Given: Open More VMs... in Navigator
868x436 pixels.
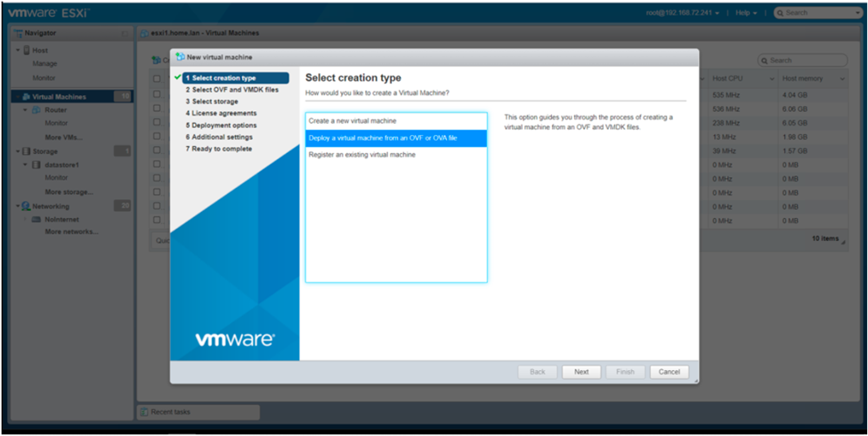Looking at the screenshot, I should pyautogui.click(x=63, y=137).
